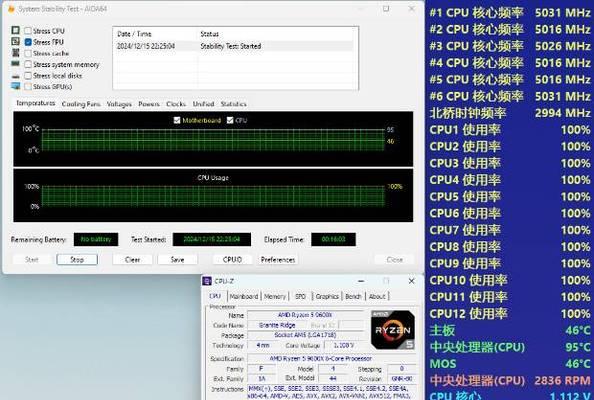
Task: Click the 中央处理器(CPU) 2836 RPM row
Action: [x=510, y=380]
